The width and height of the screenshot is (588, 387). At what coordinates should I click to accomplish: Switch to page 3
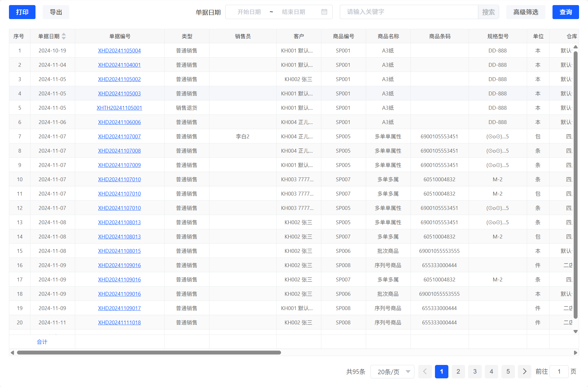pos(475,371)
